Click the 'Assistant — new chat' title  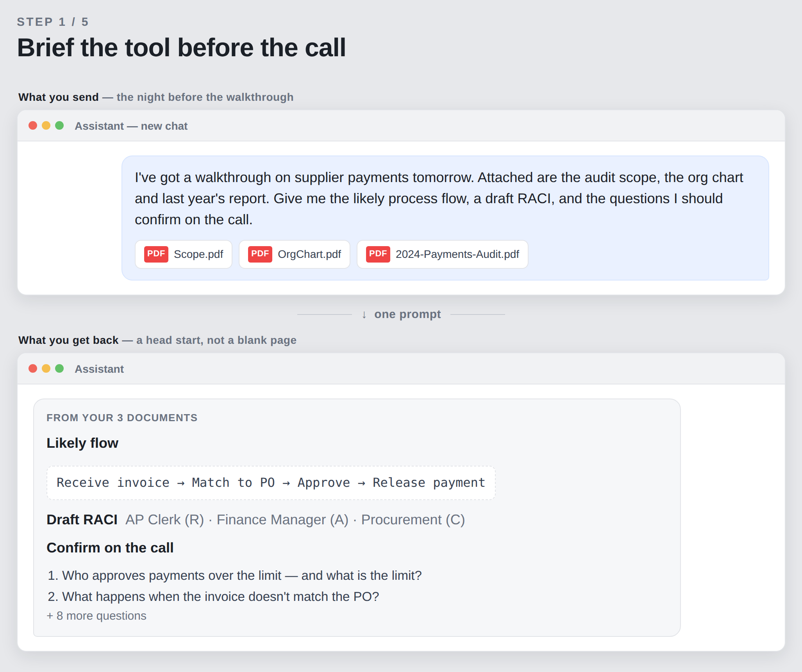[131, 126]
